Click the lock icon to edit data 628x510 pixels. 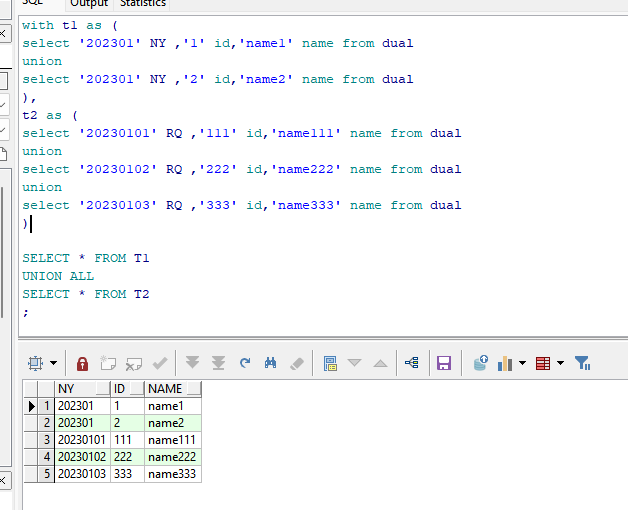[83, 363]
